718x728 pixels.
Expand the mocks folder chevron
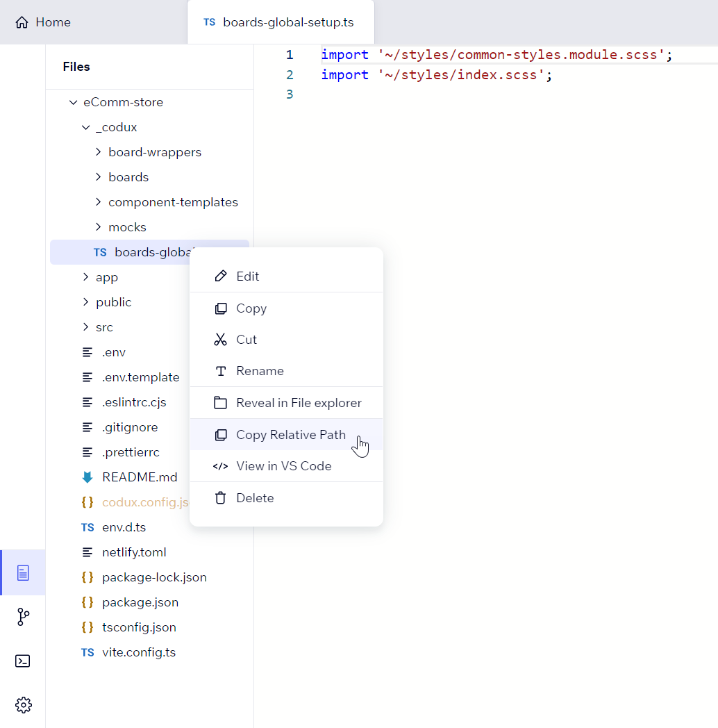tap(99, 227)
